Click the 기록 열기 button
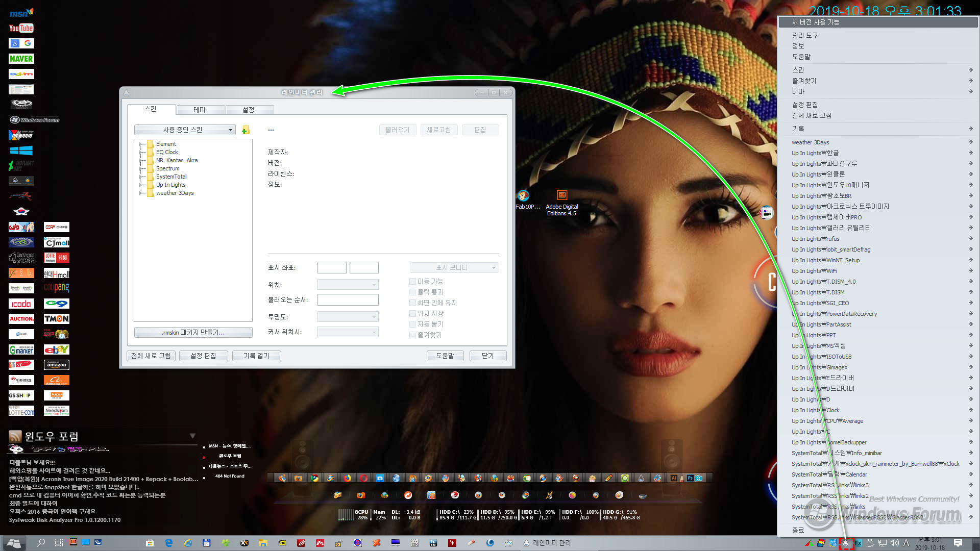 click(256, 356)
